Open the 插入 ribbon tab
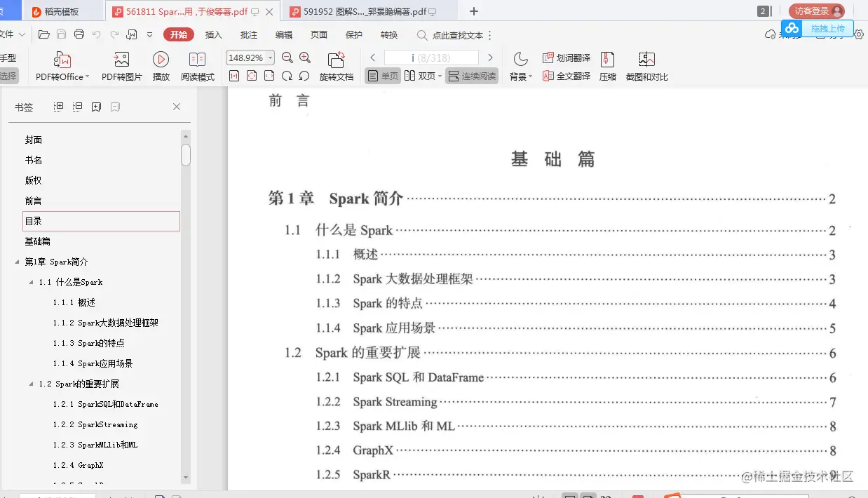This screenshot has height=498, width=868. click(x=214, y=34)
